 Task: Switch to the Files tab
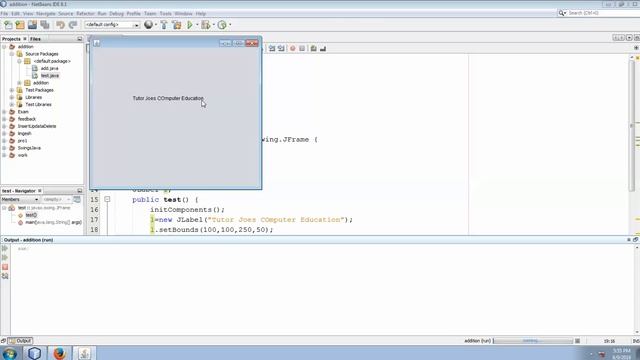[35, 39]
